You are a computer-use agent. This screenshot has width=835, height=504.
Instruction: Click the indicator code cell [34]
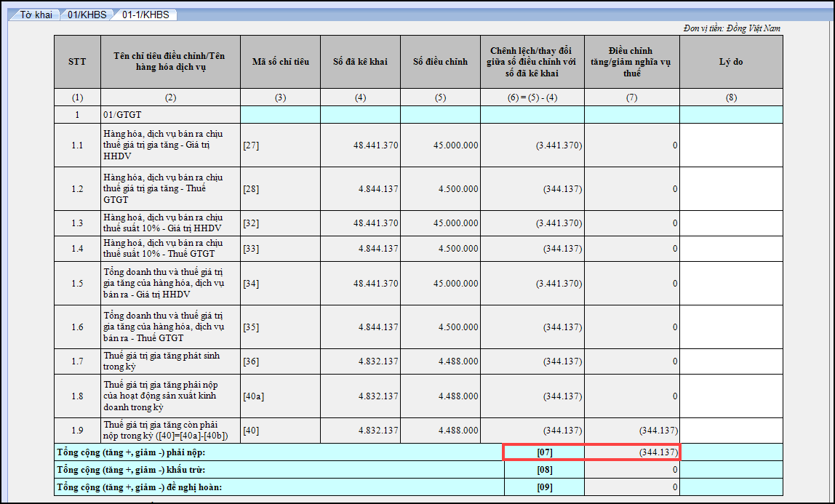click(280, 284)
